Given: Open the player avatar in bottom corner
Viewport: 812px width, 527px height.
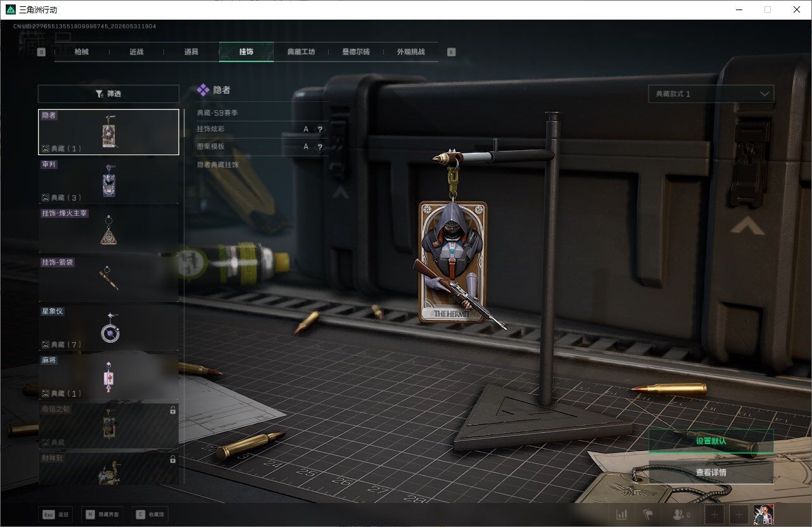Looking at the screenshot, I should pos(764,514).
